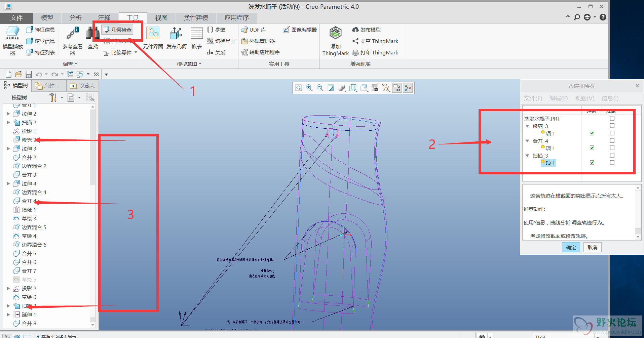Open datum display filters icon
The width and height of the screenshot is (644, 338).
386,88
